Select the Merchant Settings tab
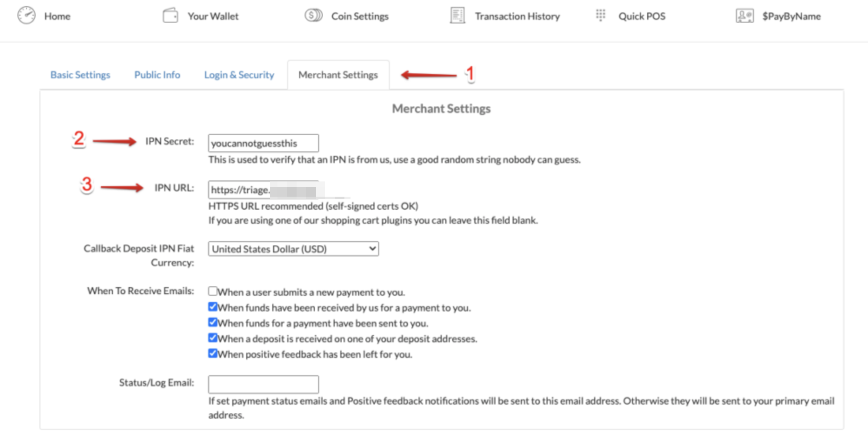 338,75
